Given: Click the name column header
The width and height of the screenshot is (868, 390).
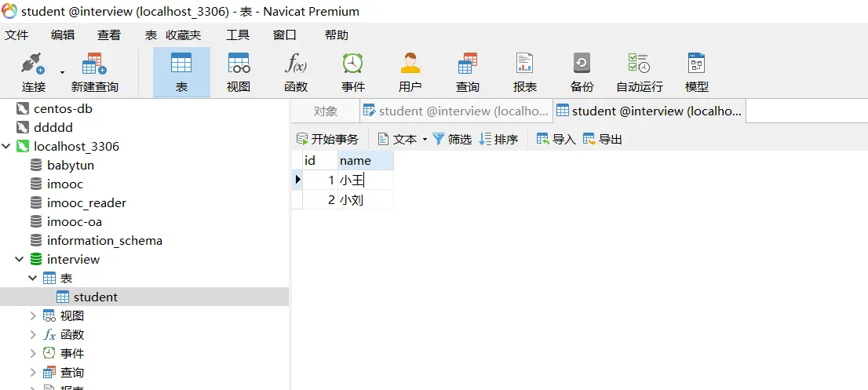Looking at the screenshot, I should coord(366,160).
